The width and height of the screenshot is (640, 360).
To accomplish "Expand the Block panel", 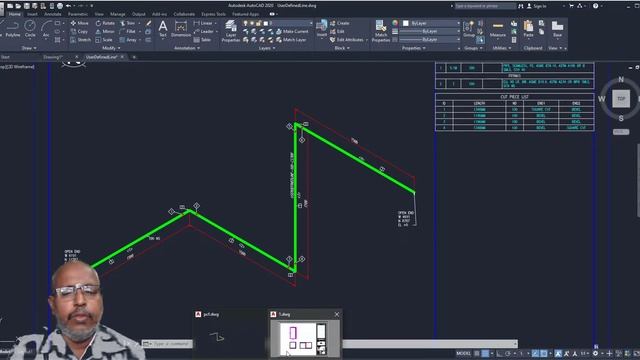I will 342,48.
